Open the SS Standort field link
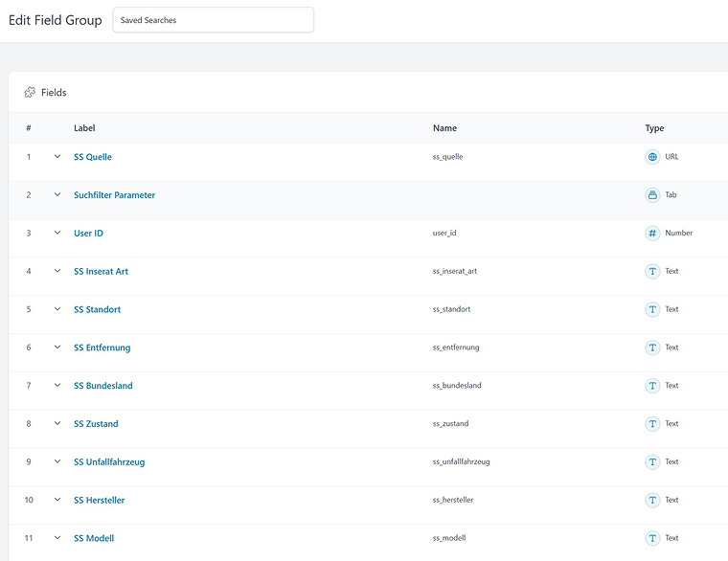Viewport: 728px width, 561px height. [x=97, y=309]
